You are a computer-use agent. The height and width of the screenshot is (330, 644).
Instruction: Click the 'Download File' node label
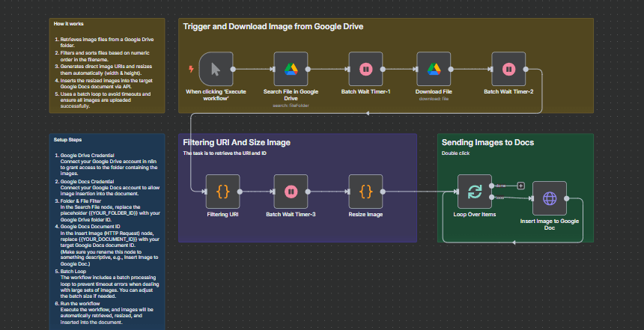click(x=434, y=91)
